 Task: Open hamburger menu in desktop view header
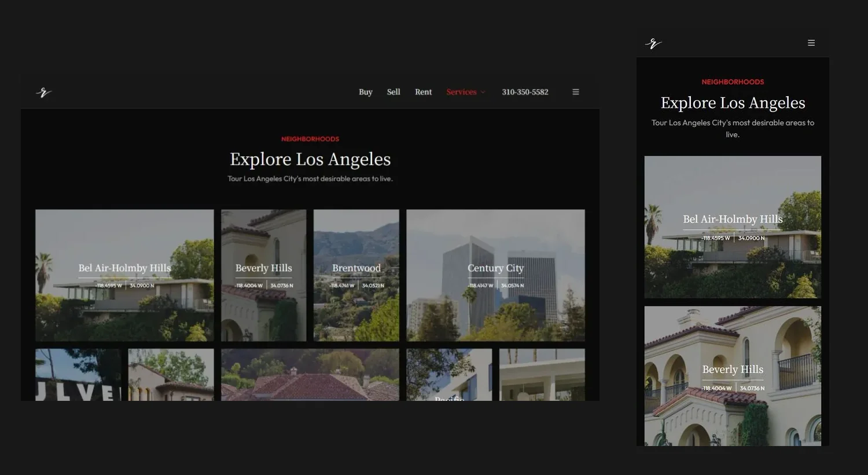pyautogui.click(x=576, y=92)
